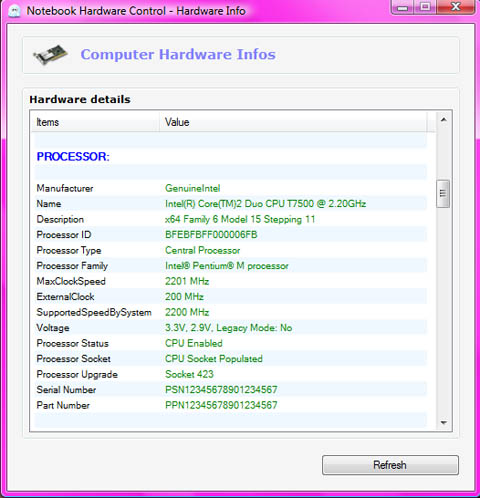Click the PROCESSOR: section heading
Viewport: 480px width, 498px height.
tap(73, 156)
